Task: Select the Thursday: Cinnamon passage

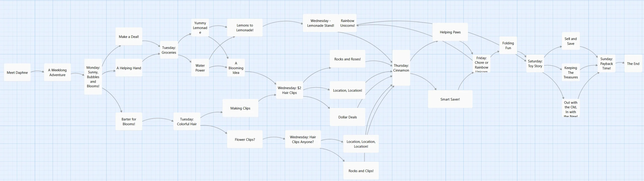Action: (401, 68)
